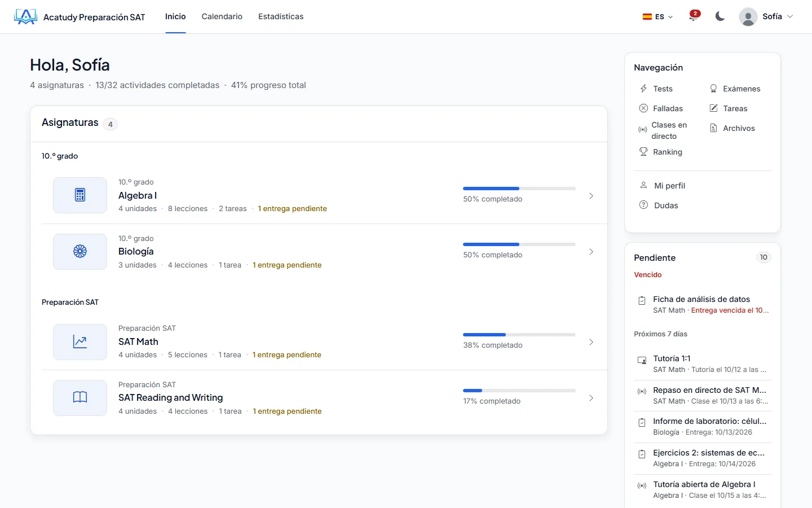Expand the Biología row chevron
812x508 pixels.
591,252
